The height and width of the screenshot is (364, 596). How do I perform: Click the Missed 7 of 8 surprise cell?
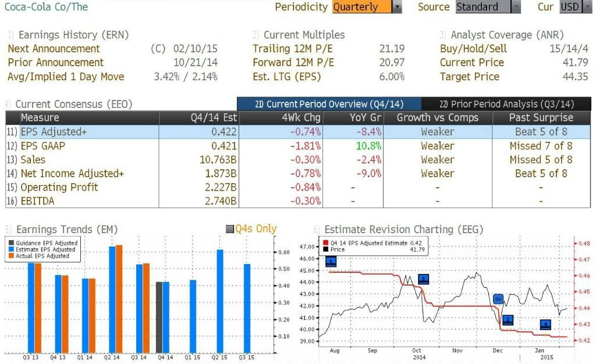click(x=541, y=146)
